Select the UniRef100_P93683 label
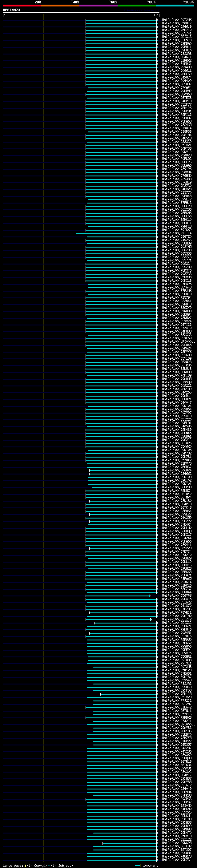 coord(177,355)
